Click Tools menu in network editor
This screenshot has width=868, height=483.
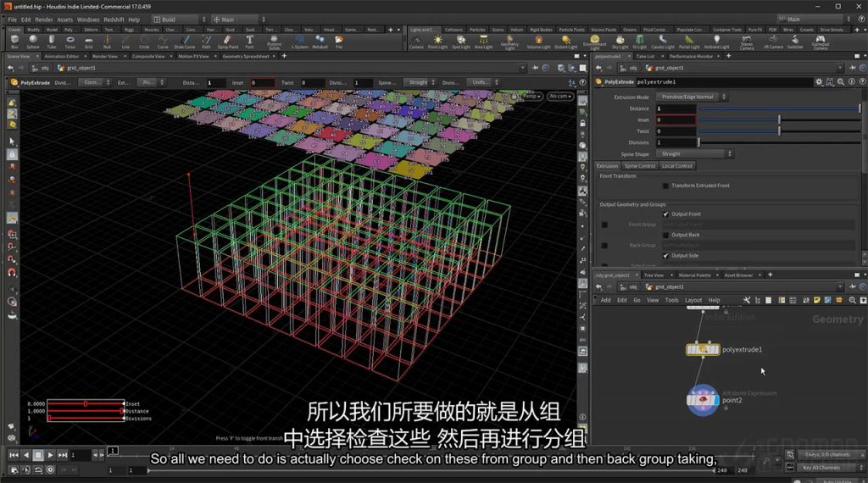point(671,301)
